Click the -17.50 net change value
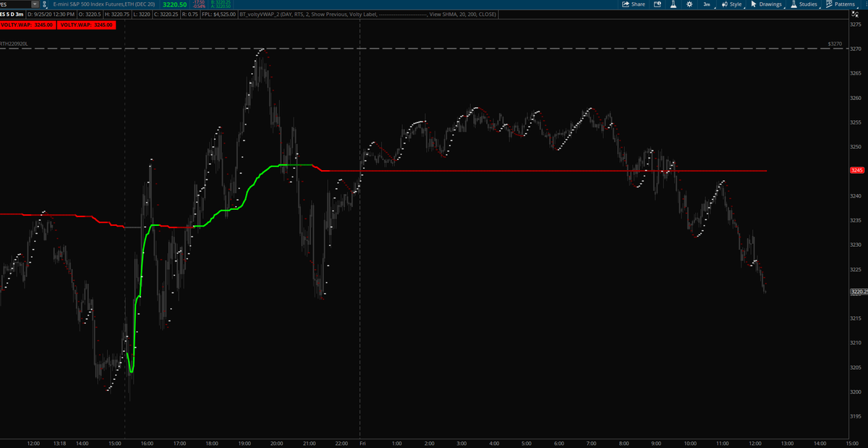This screenshot has width=868, height=448. 198,2
